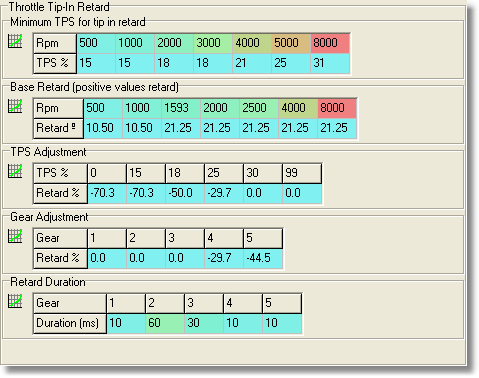Select Base Retard value 21.25 under 1593 Rpm

[x=181, y=128]
